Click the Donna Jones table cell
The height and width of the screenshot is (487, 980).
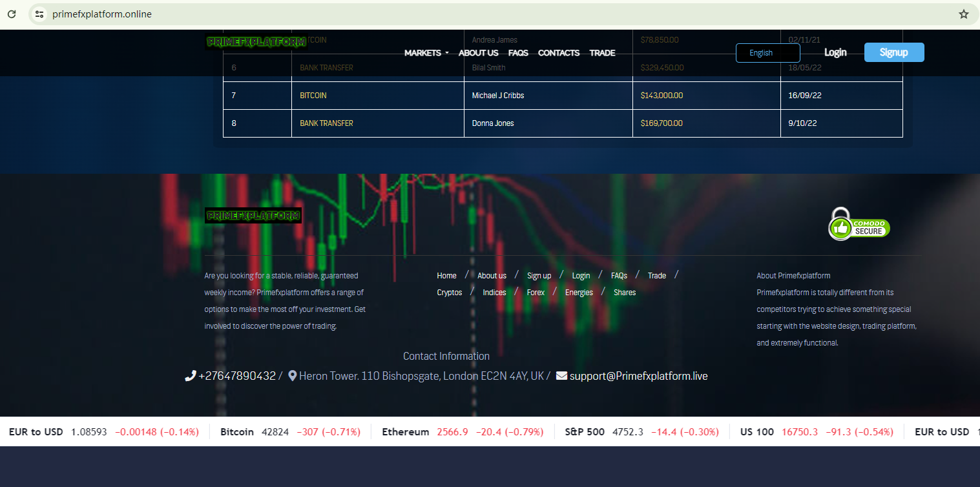pyautogui.click(x=548, y=123)
